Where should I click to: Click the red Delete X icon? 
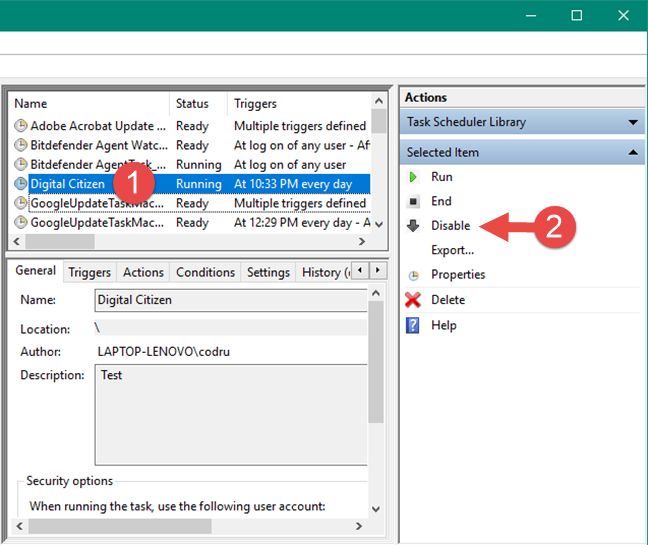(413, 300)
